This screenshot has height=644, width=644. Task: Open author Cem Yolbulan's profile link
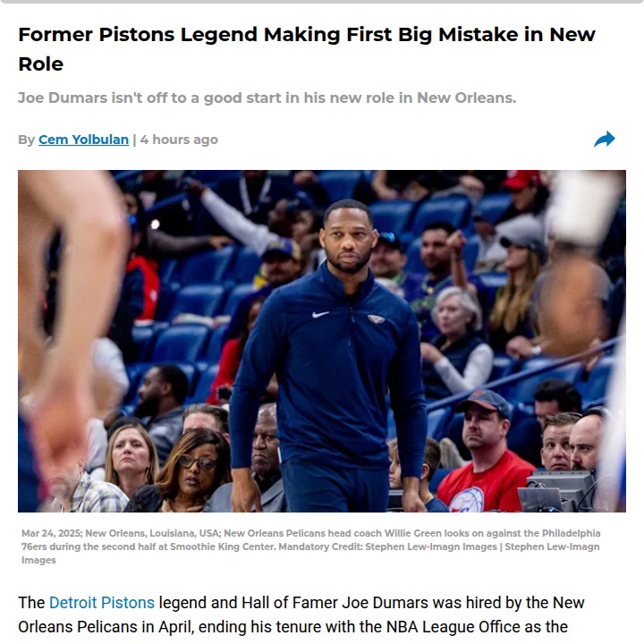click(x=83, y=140)
